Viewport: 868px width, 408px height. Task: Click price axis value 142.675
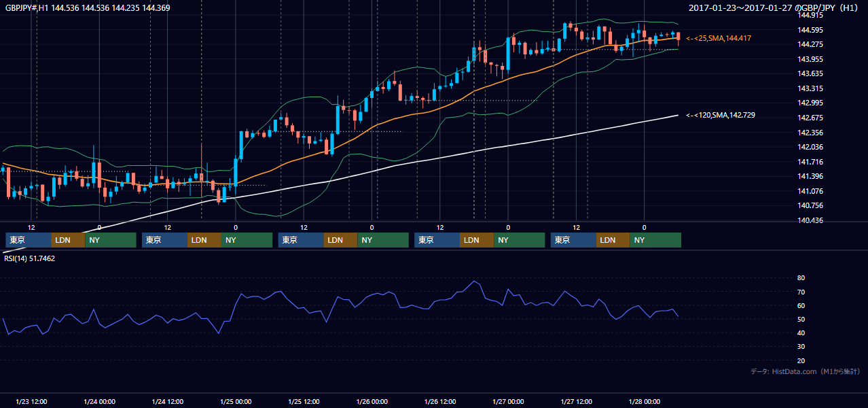[x=811, y=118]
